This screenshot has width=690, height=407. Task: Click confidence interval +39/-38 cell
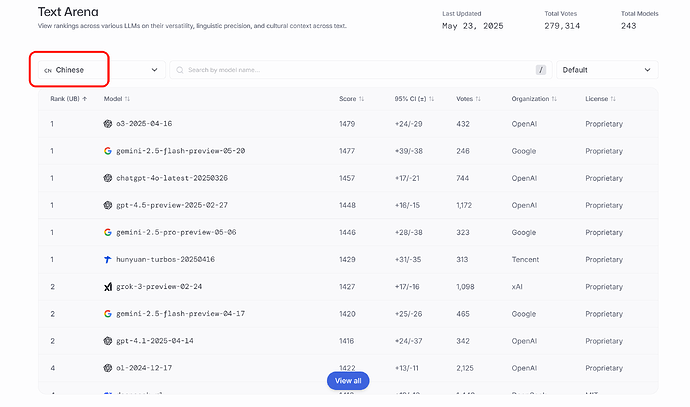(408, 151)
